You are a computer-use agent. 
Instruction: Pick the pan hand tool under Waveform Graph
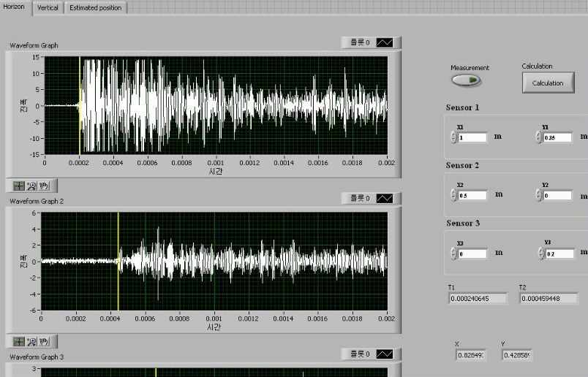(43, 185)
